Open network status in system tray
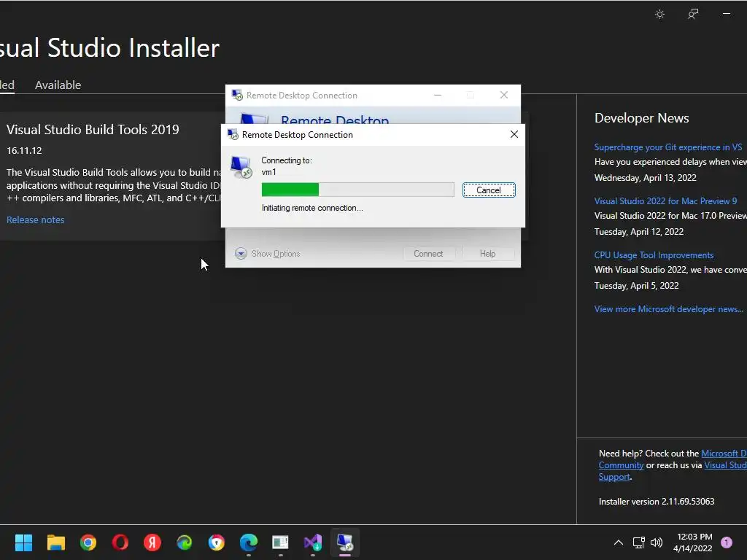Screen dimensions: 747x560 tap(638, 542)
